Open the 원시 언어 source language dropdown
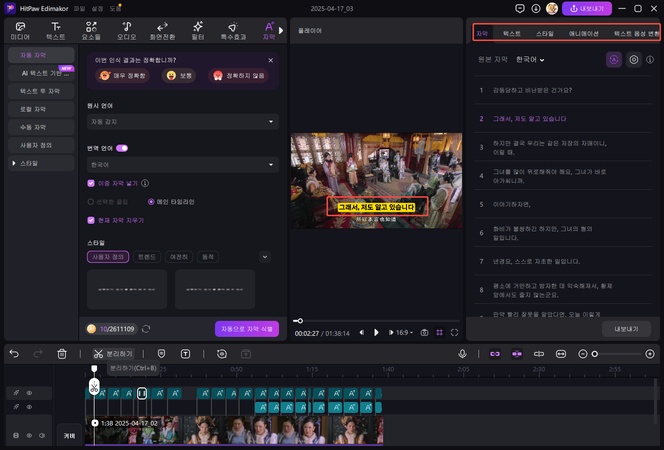664x450 pixels. point(182,121)
